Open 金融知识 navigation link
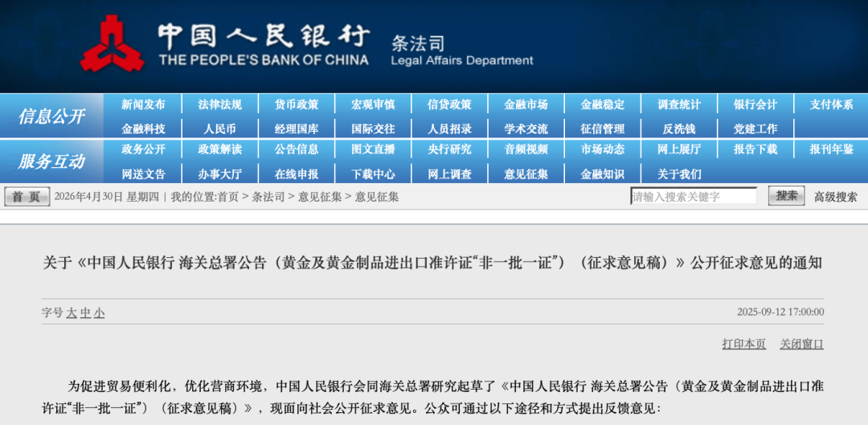The width and height of the screenshot is (868, 425). [603, 174]
